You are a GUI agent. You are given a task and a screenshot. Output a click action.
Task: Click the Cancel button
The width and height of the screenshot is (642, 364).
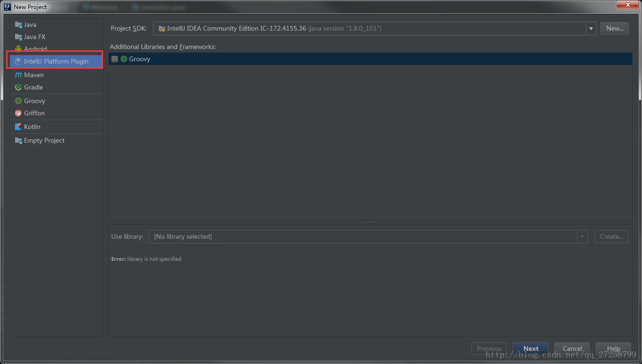coord(572,348)
